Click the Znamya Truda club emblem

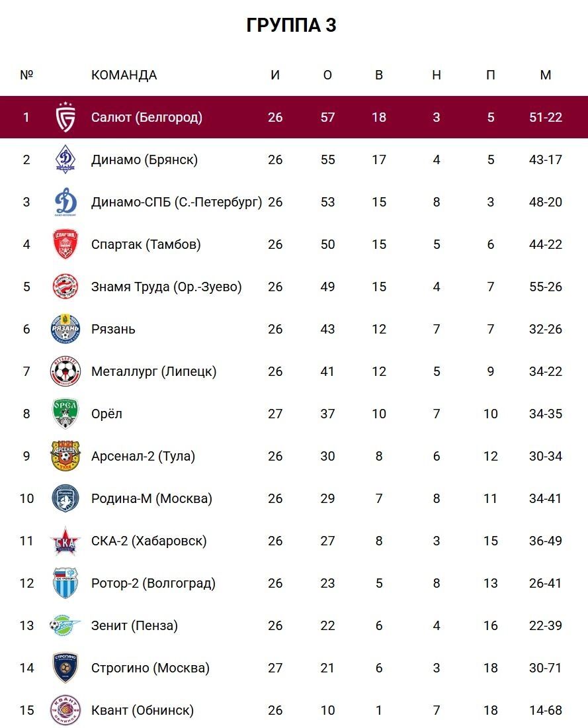[65, 287]
